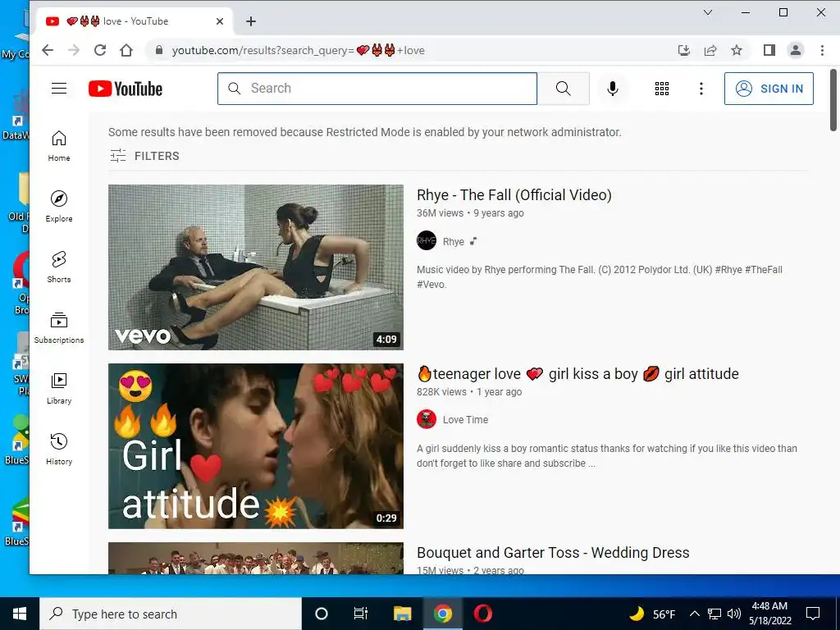Screen dimensions: 840x630
Task: Open weather widget showing 56°F
Action: (x=652, y=614)
